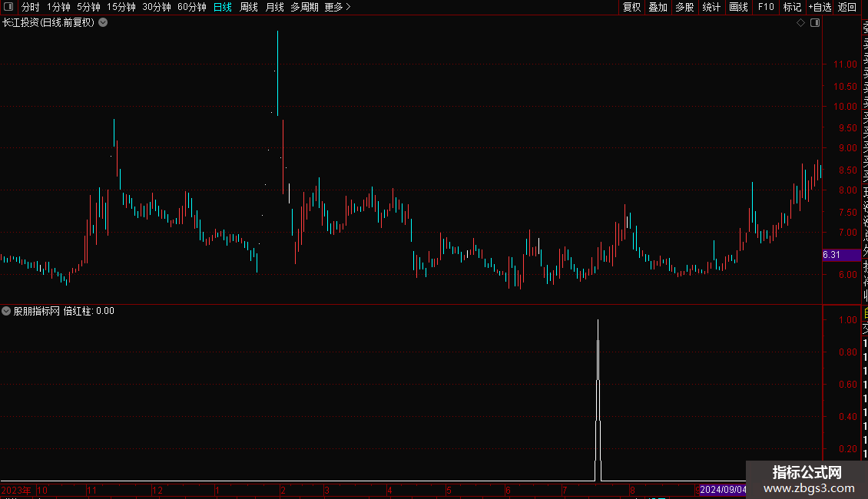Click the 倍红柱 indicator value label

click(88, 311)
